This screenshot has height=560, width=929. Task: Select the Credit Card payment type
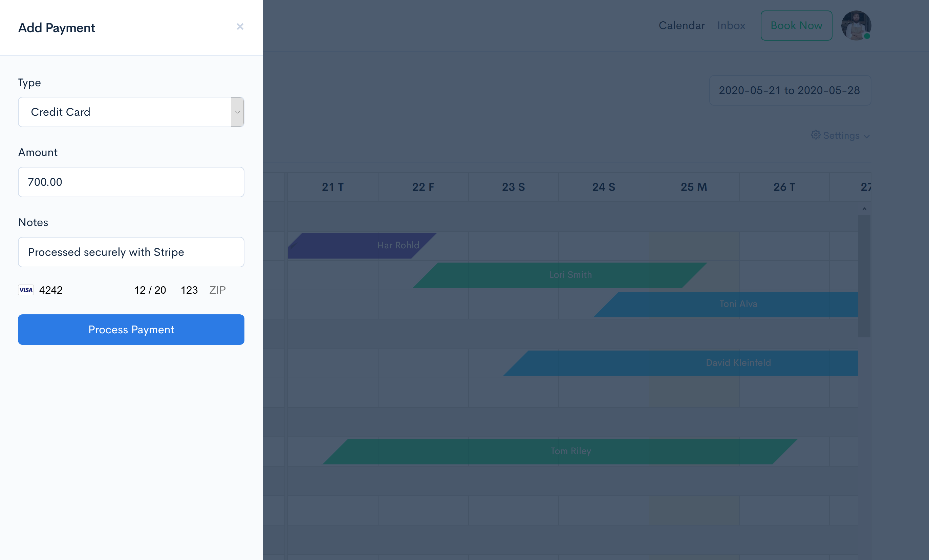click(131, 111)
